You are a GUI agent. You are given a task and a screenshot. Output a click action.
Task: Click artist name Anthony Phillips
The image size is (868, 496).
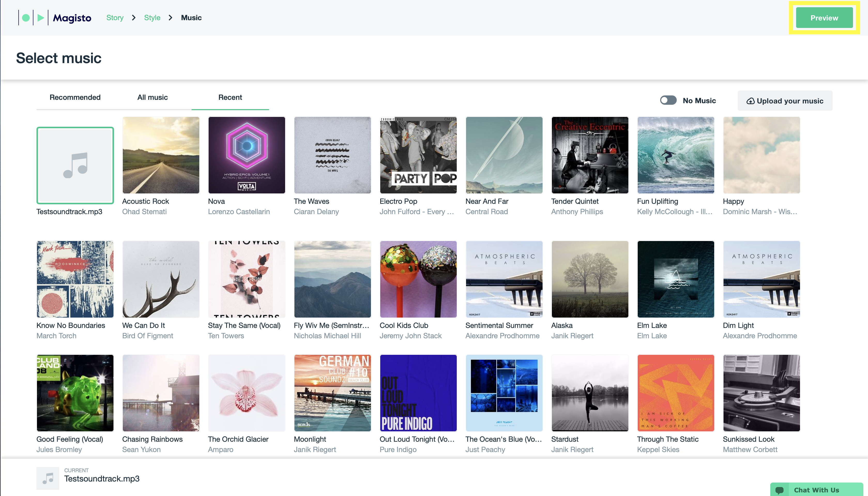pos(577,212)
